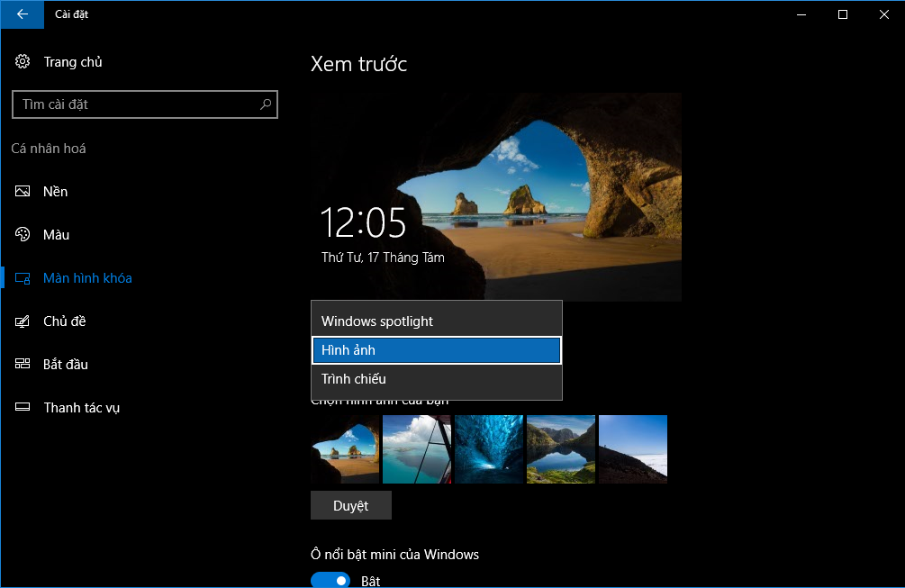Open Bắt đầu start settings icon
The image size is (905, 588).
(x=22, y=364)
